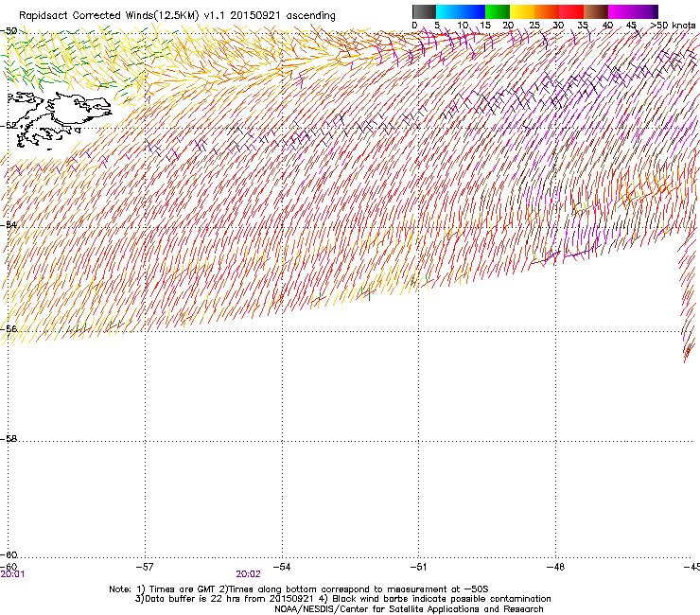Click the '35' legend scale number
The width and height of the screenshot is (700, 615).
583,25
